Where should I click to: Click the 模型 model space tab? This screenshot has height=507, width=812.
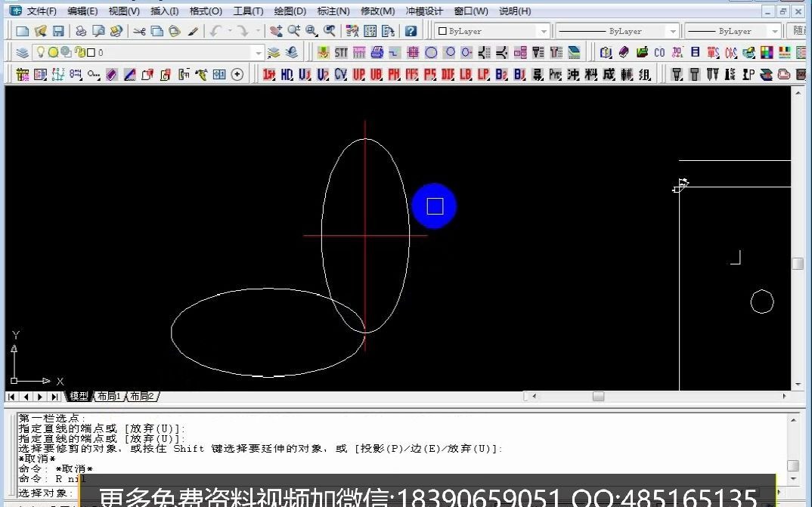79,396
